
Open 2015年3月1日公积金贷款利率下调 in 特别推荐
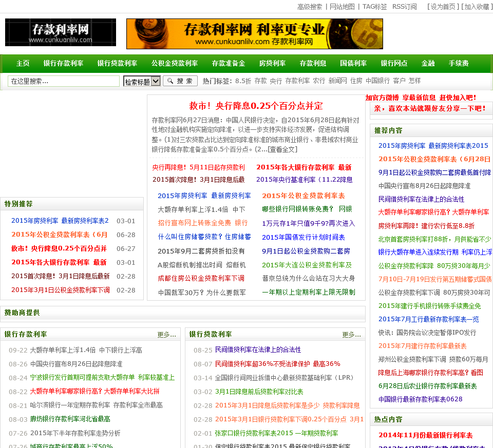tap(61, 290)
